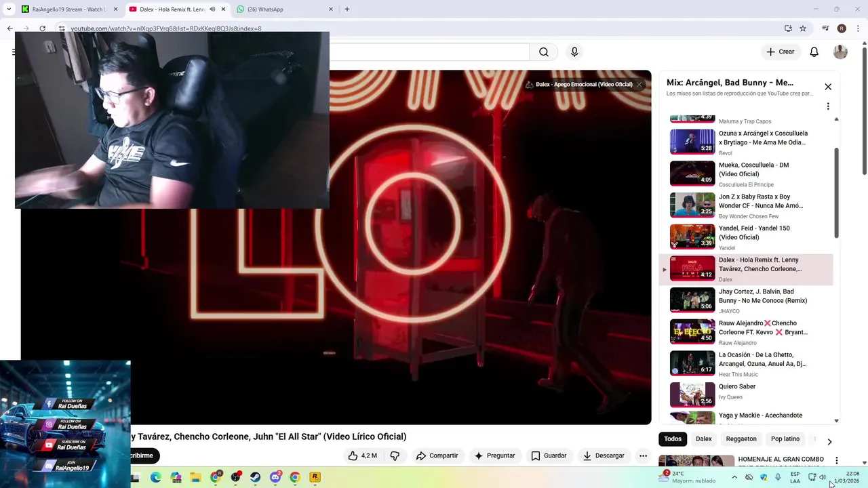Open the tab search dropdown arrow
The image size is (868, 488).
point(8,9)
